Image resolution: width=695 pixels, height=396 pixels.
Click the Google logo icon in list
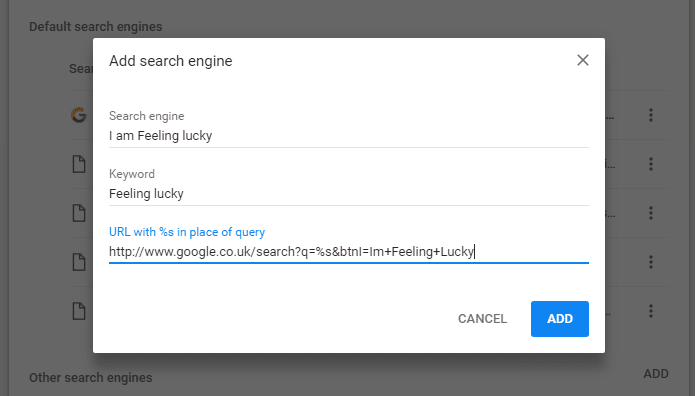(x=78, y=115)
